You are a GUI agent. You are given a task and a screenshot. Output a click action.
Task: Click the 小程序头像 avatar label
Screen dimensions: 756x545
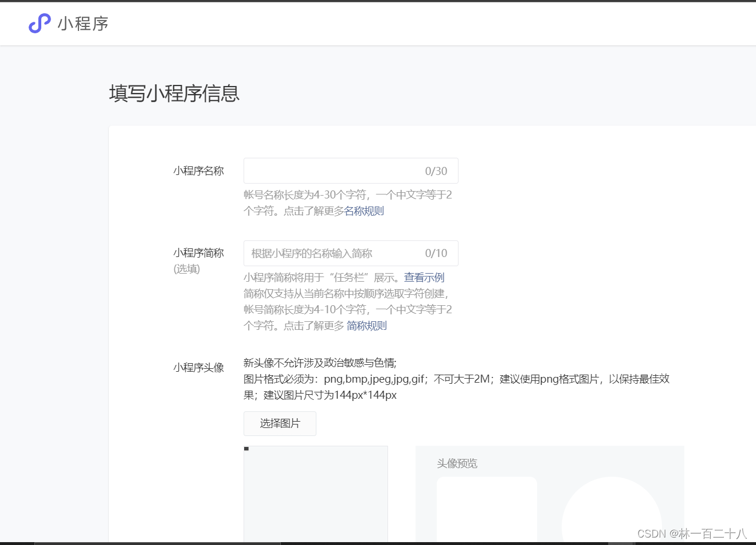click(198, 368)
